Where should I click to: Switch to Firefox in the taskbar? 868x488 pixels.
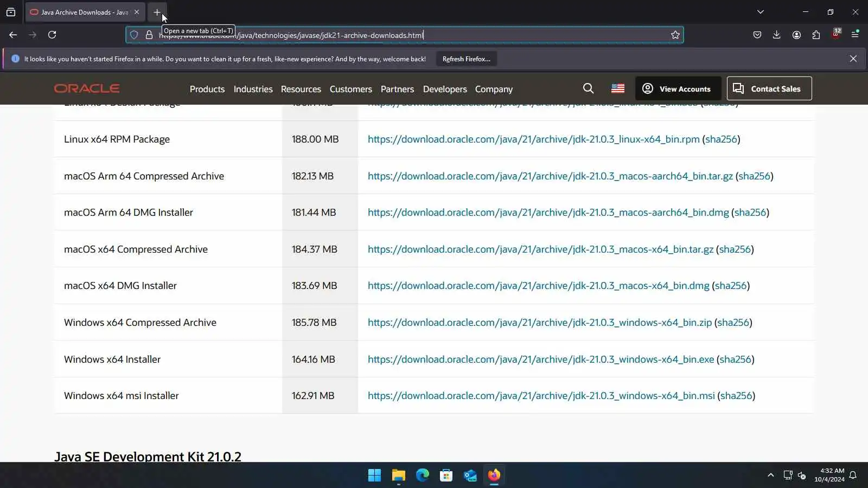point(494,476)
